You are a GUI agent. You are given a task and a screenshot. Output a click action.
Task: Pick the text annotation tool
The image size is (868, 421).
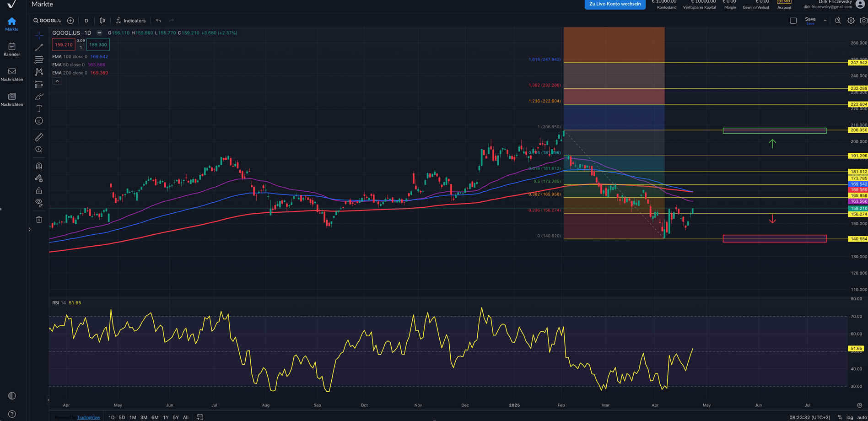(x=39, y=109)
